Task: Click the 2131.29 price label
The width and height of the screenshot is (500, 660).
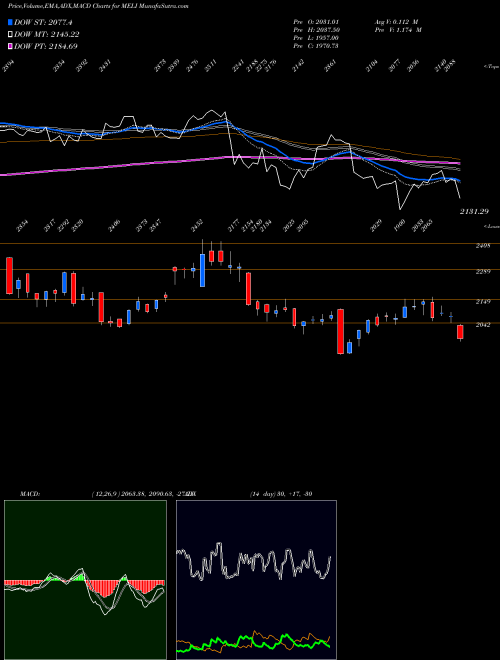Action: pos(473,212)
